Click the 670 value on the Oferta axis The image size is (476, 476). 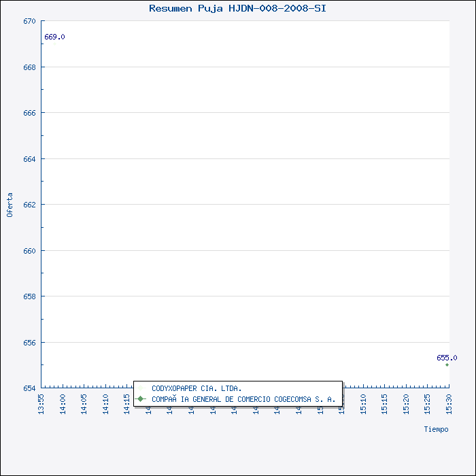(x=29, y=21)
